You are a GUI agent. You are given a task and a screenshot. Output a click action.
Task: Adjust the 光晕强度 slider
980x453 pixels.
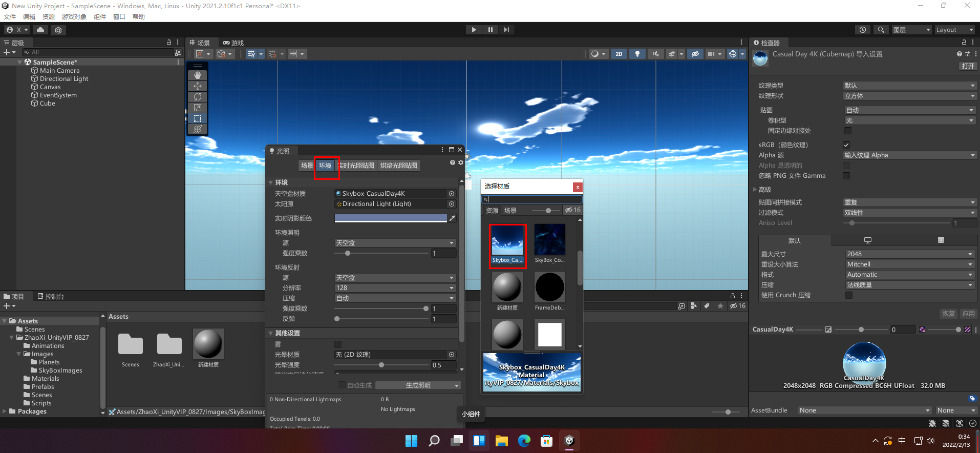click(381, 365)
